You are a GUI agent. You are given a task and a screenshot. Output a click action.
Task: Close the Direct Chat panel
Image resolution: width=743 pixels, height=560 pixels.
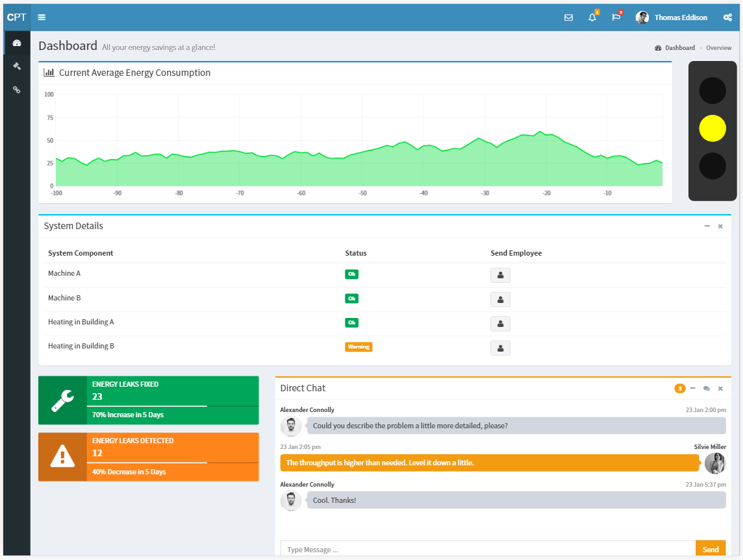tap(720, 389)
